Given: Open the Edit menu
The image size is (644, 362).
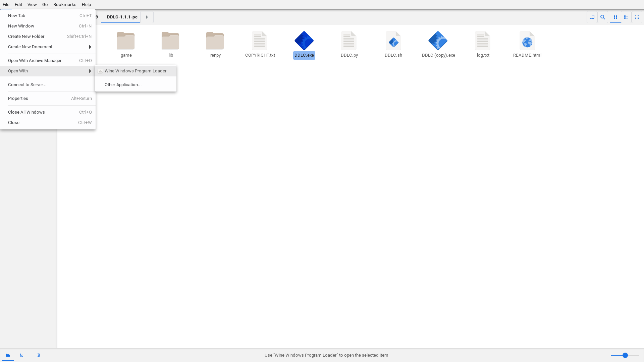Looking at the screenshot, I should point(18,5).
